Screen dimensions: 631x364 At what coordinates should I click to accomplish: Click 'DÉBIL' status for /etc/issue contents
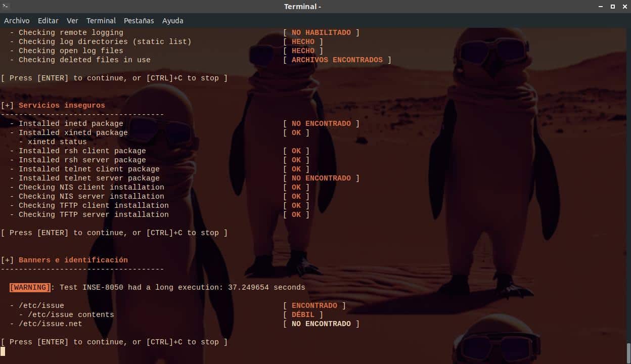[303, 314]
